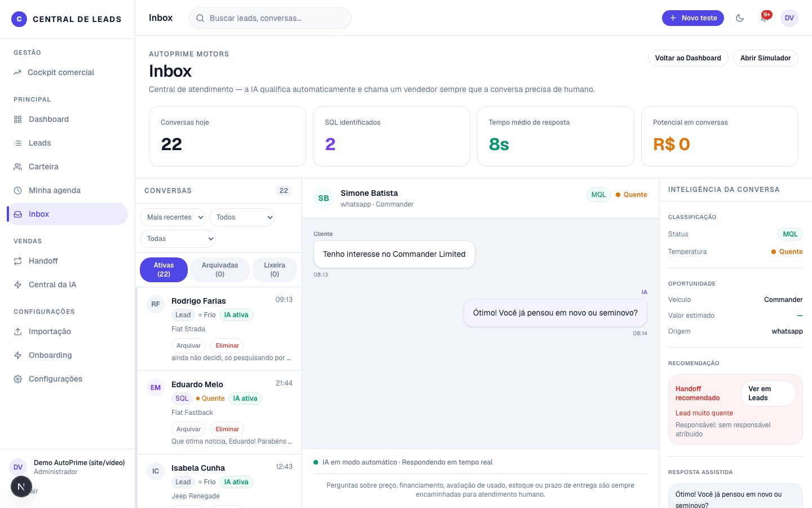Click the Dashboard grid icon in the sidebar
Image resolution: width=812 pixels, height=508 pixels.
18,120
